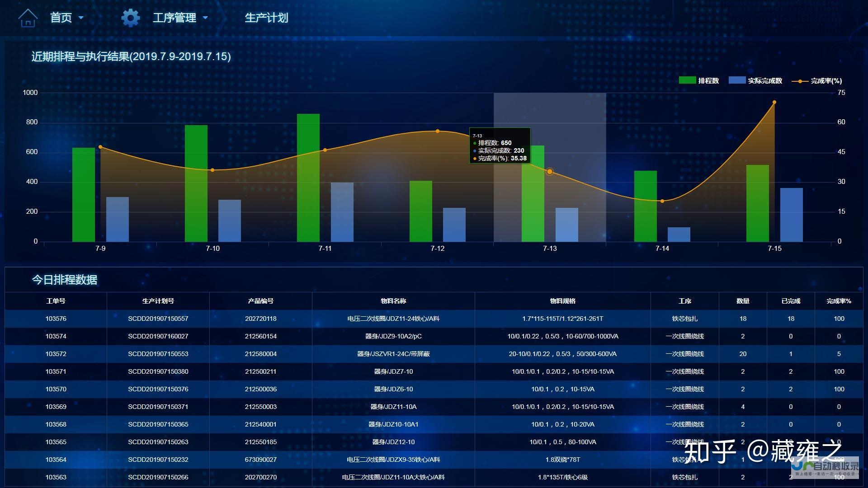Click plan number SCDD201907160027
868x488 pixels.
158,336
